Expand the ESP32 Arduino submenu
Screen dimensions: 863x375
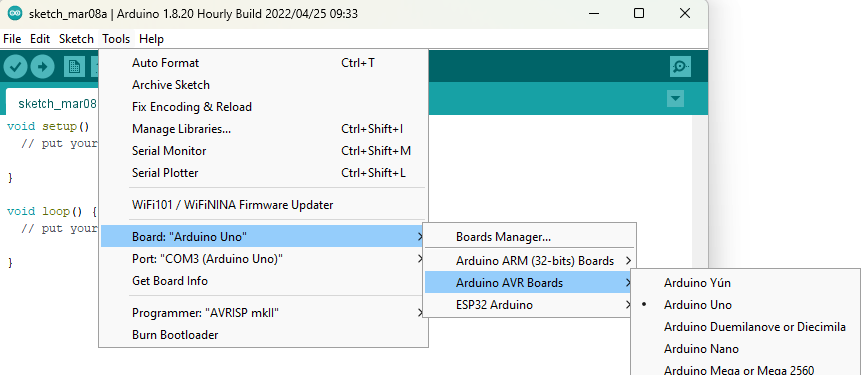coord(529,305)
